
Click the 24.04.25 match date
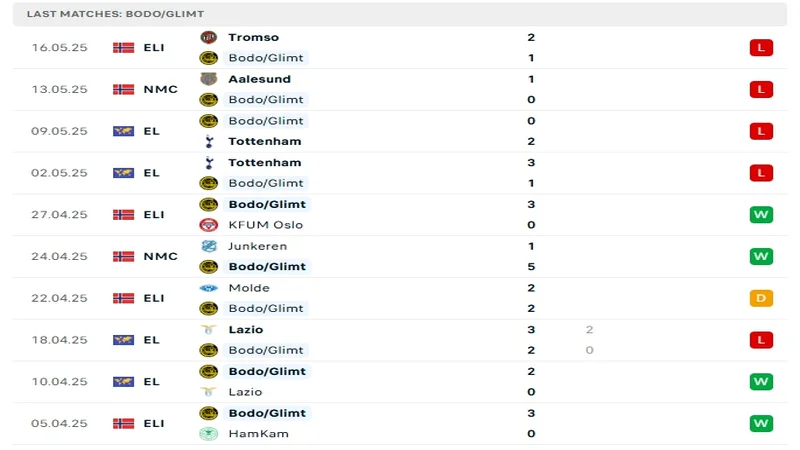59,256
